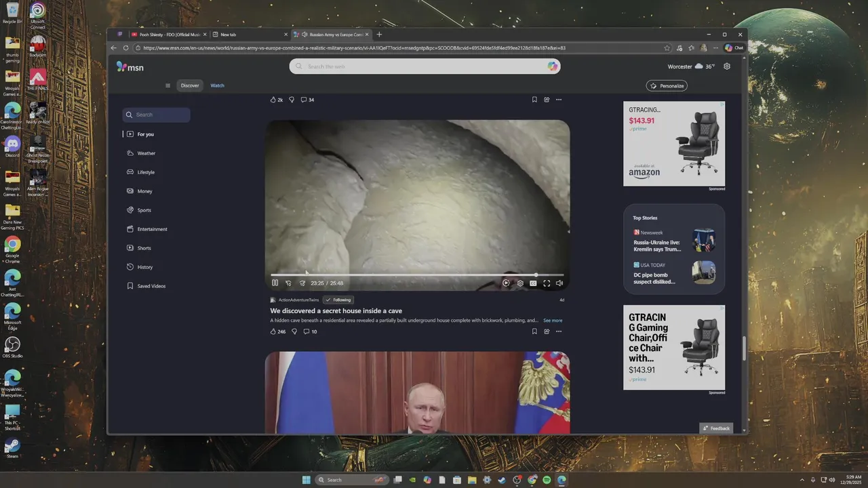Open comments on the cave video (10)
Image resolution: width=868 pixels, height=488 pixels.
(310, 331)
